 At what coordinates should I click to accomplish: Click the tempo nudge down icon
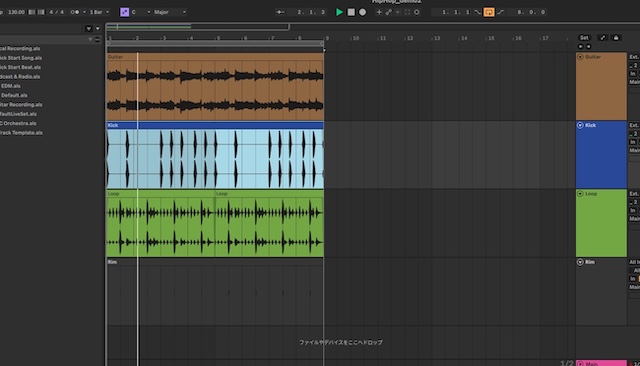(x=32, y=12)
